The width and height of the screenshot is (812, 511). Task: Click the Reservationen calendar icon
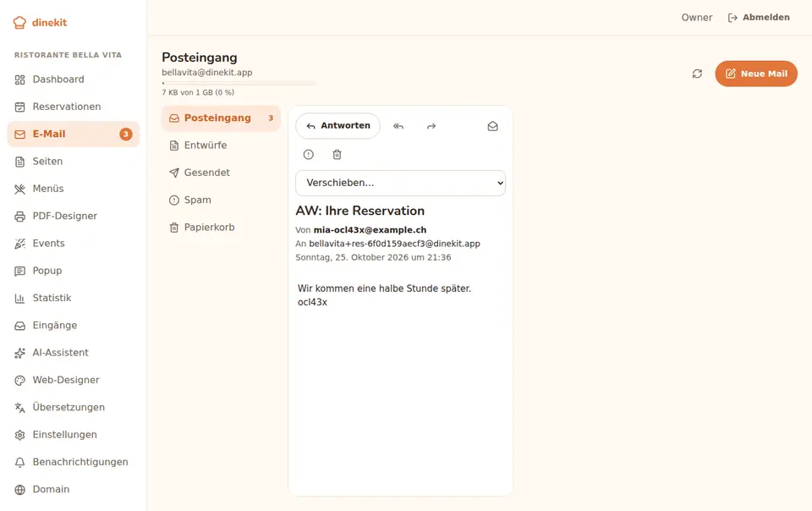pyautogui.click(x=19, y=107)
